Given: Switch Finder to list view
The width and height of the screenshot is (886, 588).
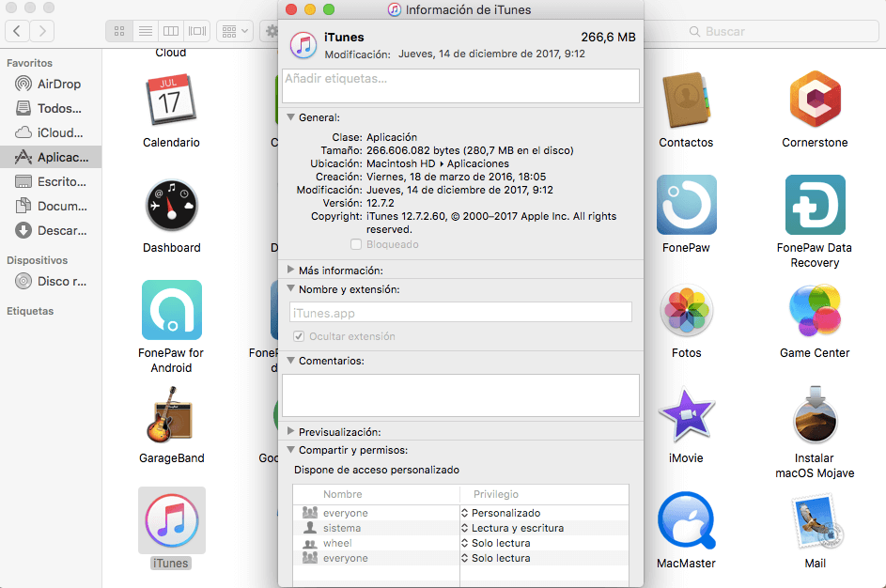Looking at the screenshot, I should [x=146, y=31].
